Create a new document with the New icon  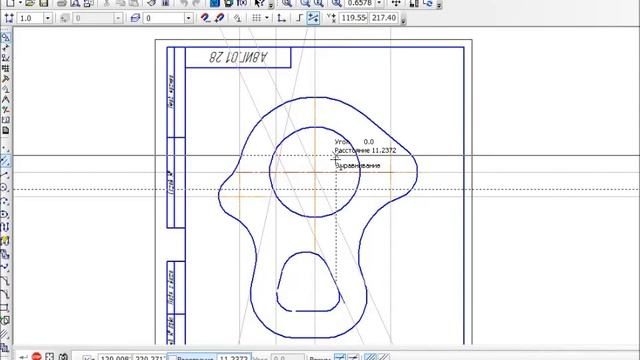point(10,3)
